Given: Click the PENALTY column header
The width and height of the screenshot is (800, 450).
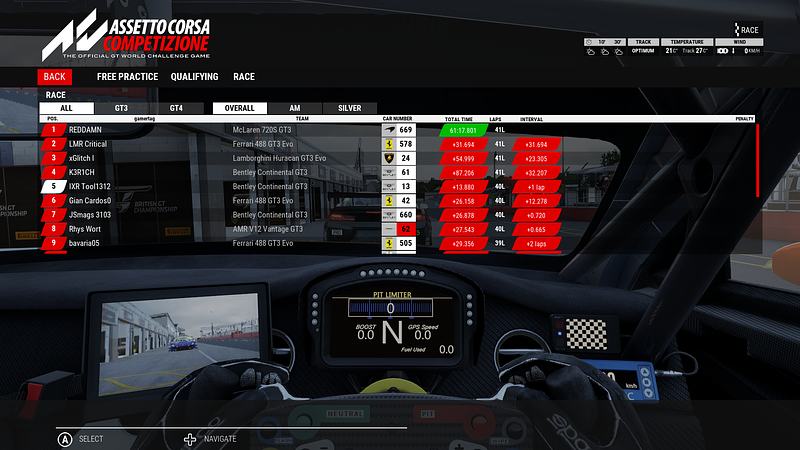Looking at the screenshot, I should pyautogui.click(x=744, y=119).
